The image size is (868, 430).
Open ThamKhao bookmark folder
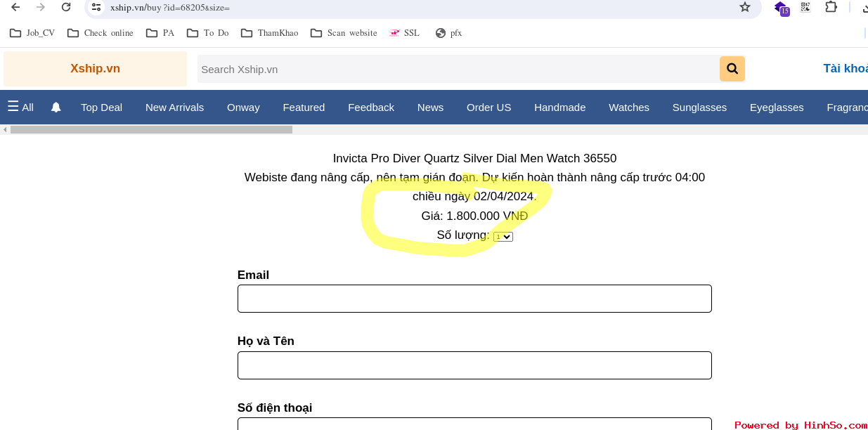pyautogui.click(x=269, y=33)
